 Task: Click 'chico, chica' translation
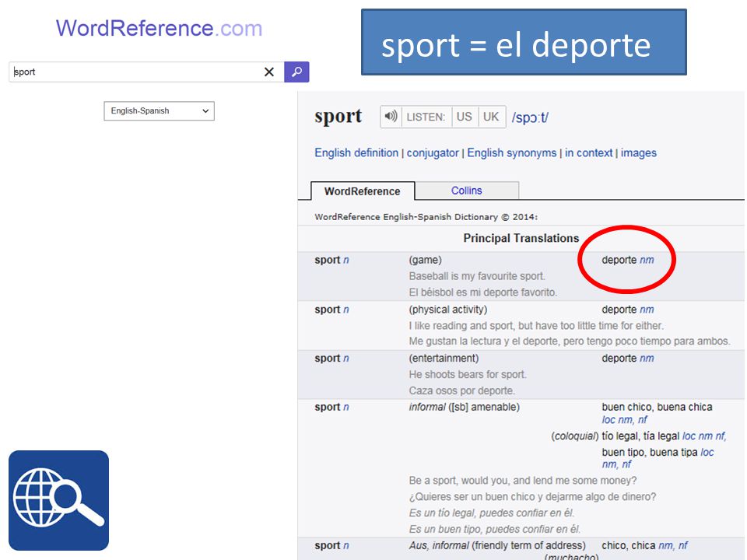coord(629,546)
